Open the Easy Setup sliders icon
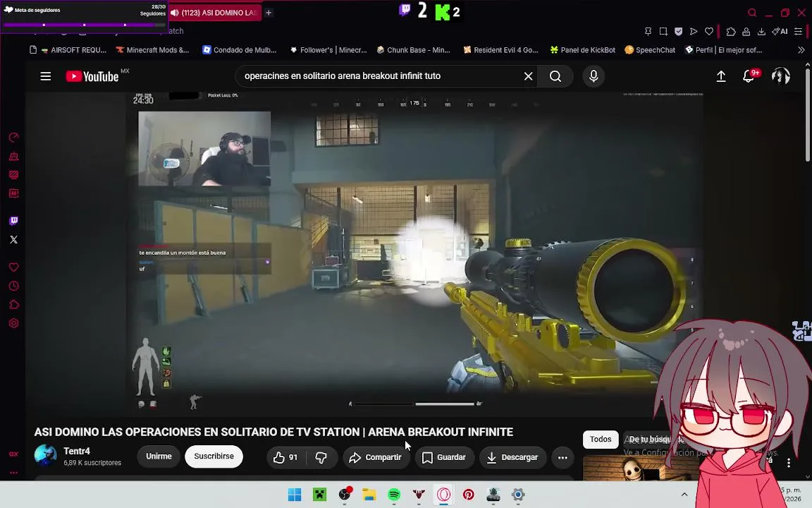The width and height of the screenshot is (812, 508). [x=799, y=32]
